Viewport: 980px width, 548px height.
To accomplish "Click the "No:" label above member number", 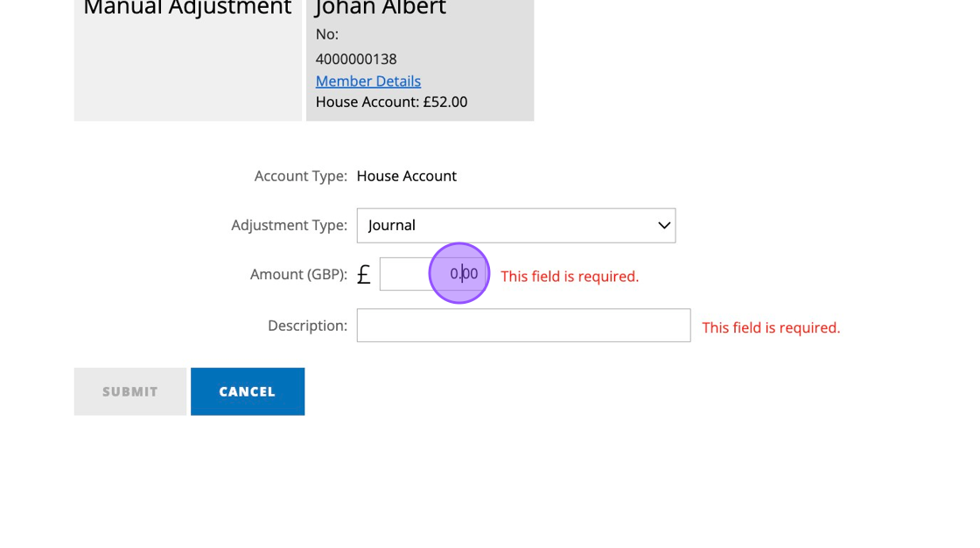I will (327, 34).
